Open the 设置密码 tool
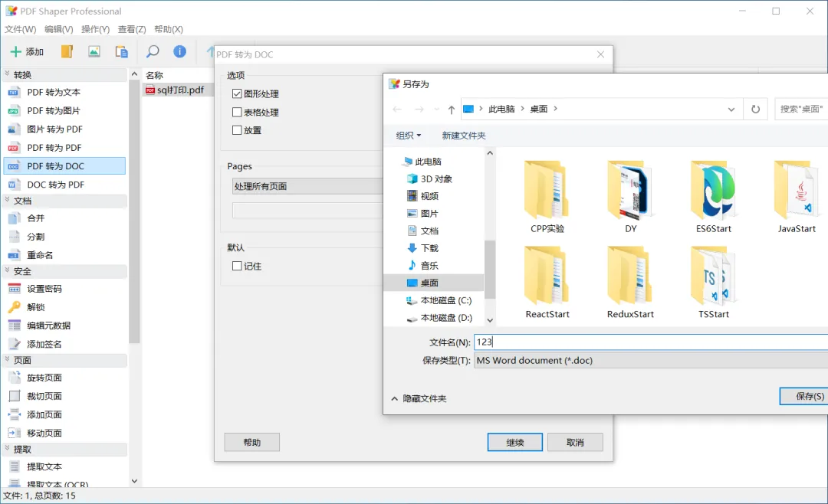828x504 pixels. [x=65, y=289]
